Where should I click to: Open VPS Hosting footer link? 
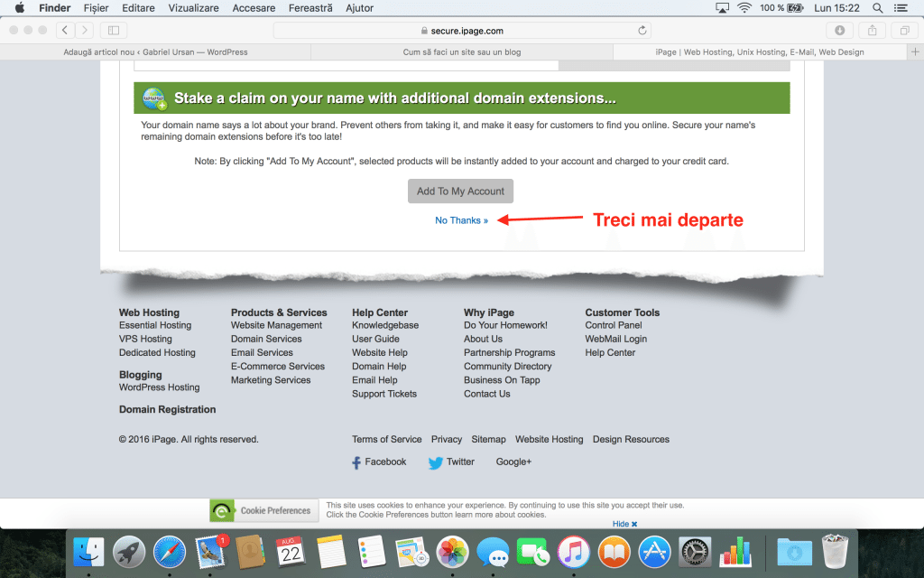click(145, 339)
